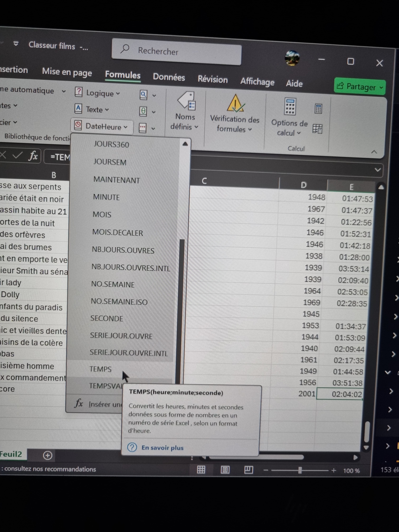This screenshot has height=532, width=399.
Task: Click the horizontal scrollbar right arrow
Action: 355,457
